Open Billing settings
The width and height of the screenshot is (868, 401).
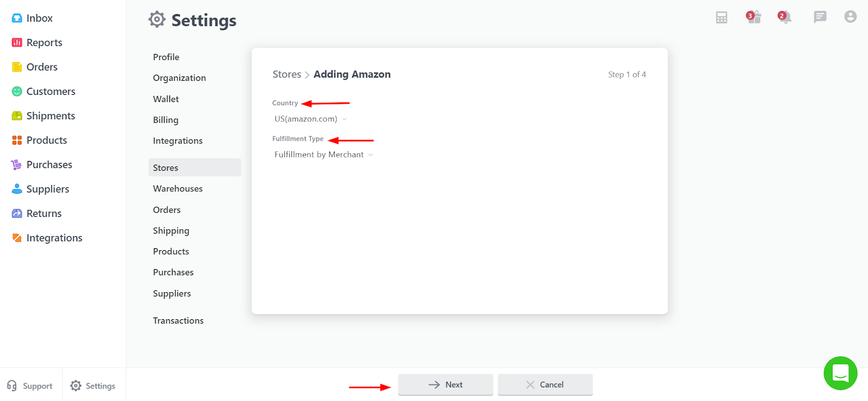[x=165, y=120]
